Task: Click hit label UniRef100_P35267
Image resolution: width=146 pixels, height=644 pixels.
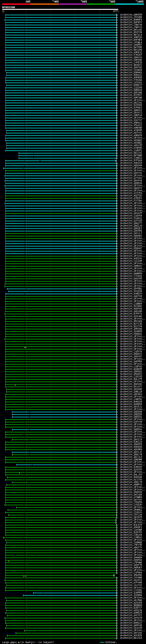Action: [131, 55]
